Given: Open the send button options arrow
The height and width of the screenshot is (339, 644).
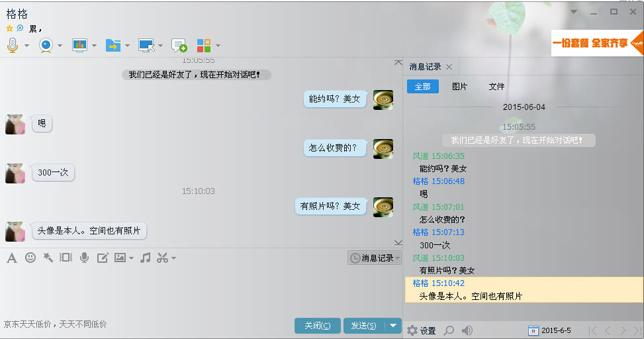Looking at the screenshot, I should point(393,325).
